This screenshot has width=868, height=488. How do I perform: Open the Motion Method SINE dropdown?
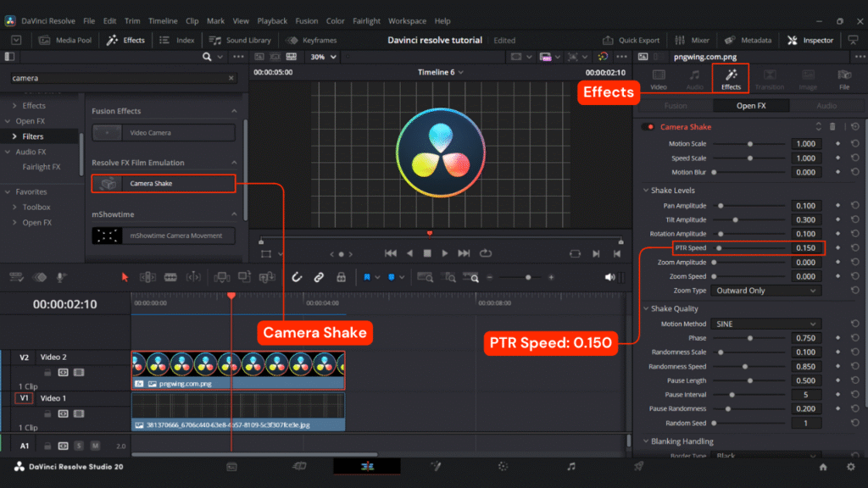coord(766,324)
